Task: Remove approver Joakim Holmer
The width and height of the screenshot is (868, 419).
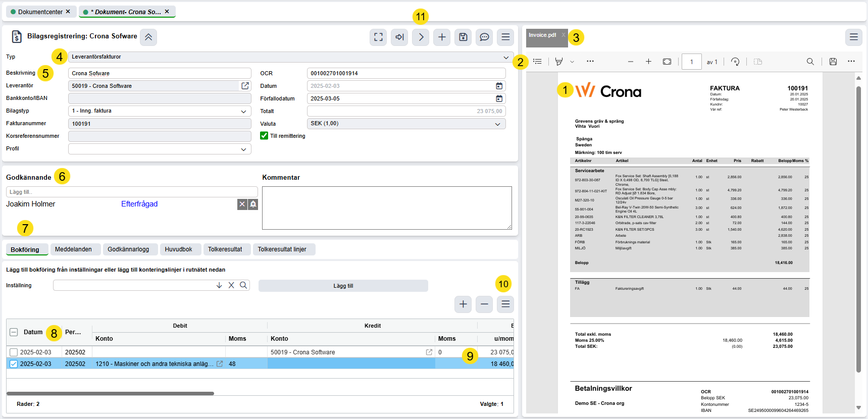Action: point(242,204)
